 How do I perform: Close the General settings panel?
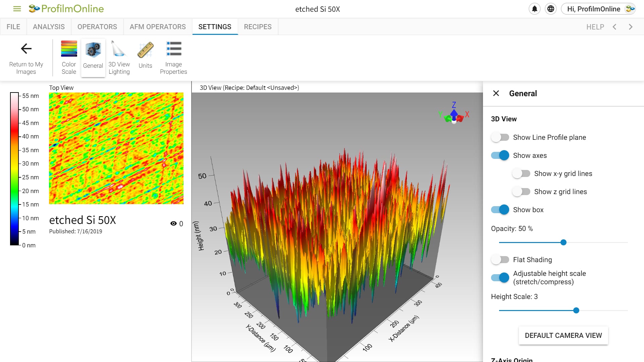(x=496, y=93)
